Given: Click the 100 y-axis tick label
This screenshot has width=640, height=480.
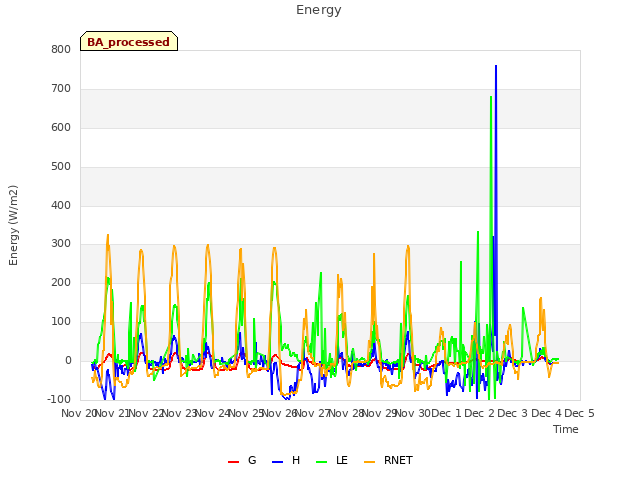Looking at the screenshot, I should pyautogui.click(x=61, y=322).
